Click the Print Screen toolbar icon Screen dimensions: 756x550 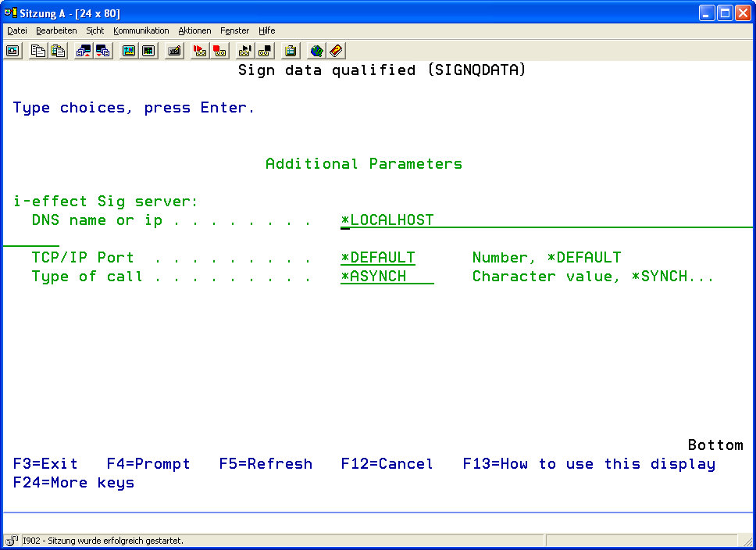tap(13, 51)
